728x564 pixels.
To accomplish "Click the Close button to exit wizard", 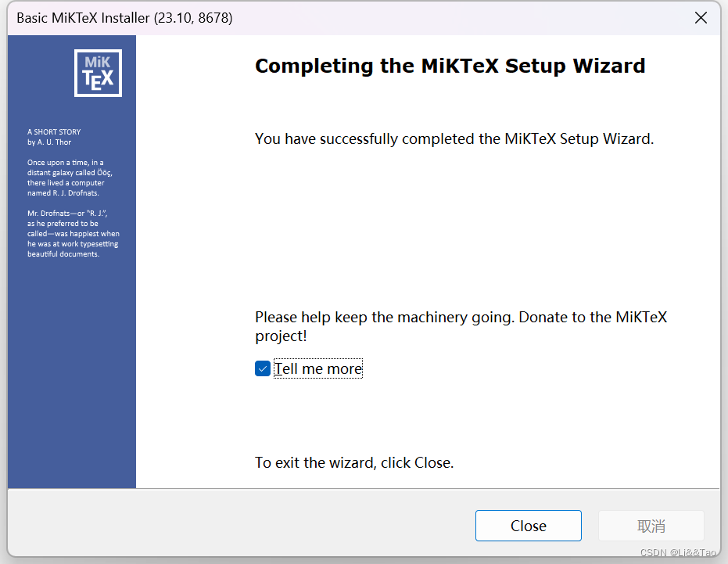I will (x=529, y=526).
